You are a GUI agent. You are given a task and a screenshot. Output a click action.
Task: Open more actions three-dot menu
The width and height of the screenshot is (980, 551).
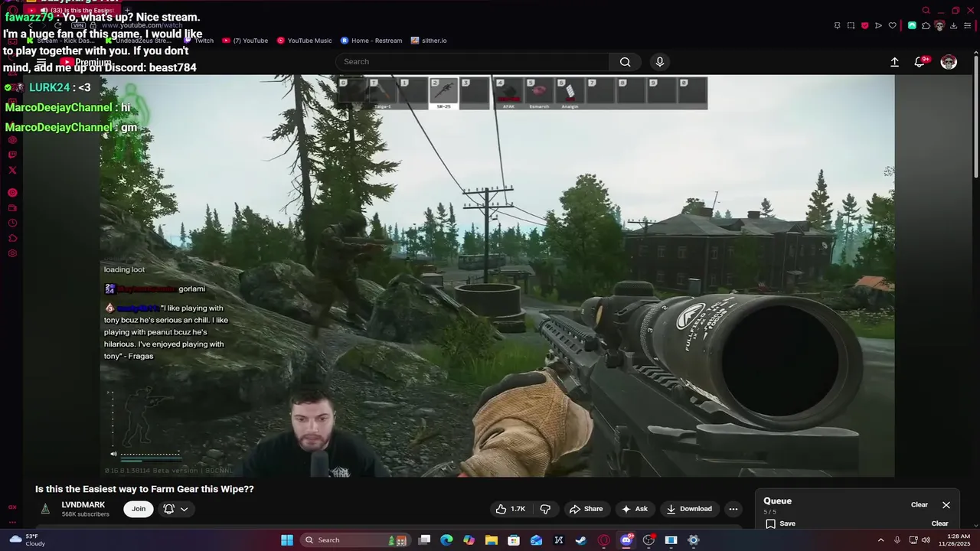[733, 509]
